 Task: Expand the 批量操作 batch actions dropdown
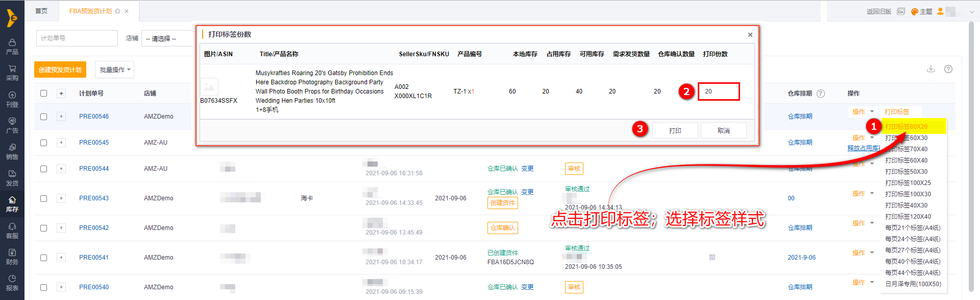[x=115, y=70]
